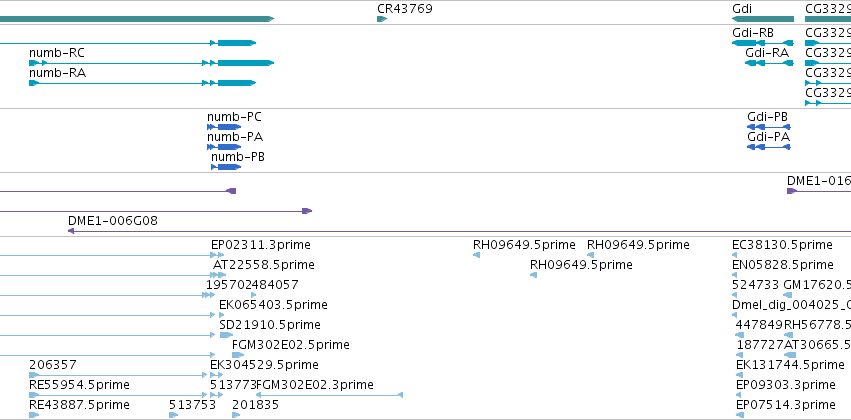Select the DME1-006G08 clone feature
This screenshot has width=851, height=420.
(459, 231)
